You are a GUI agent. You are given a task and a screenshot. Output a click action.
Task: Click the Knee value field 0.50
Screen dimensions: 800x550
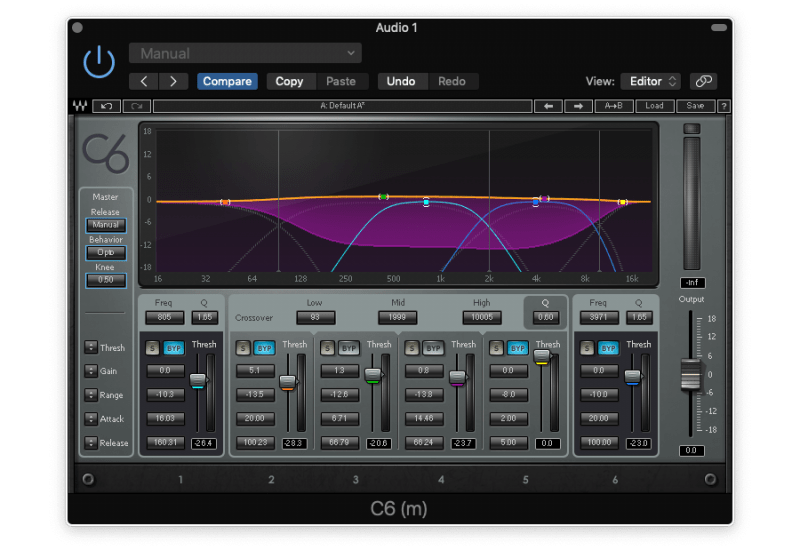point(106,280)
